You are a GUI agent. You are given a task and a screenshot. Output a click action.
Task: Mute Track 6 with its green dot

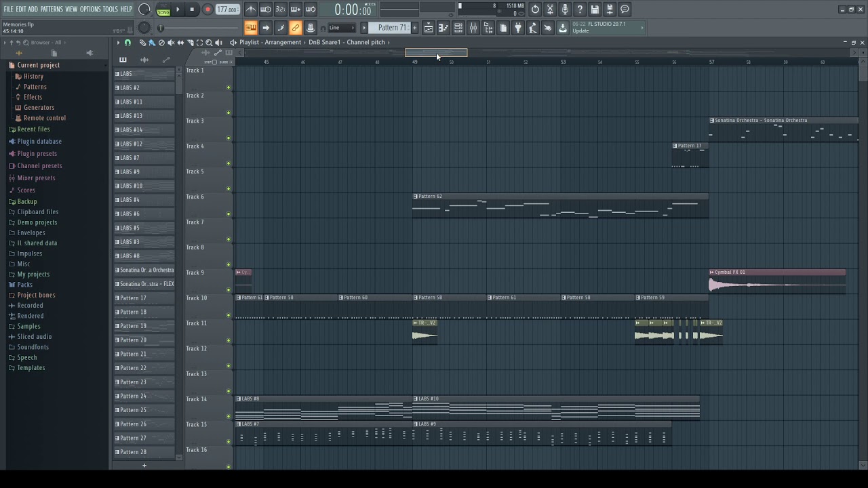click(x=229, y=214)
